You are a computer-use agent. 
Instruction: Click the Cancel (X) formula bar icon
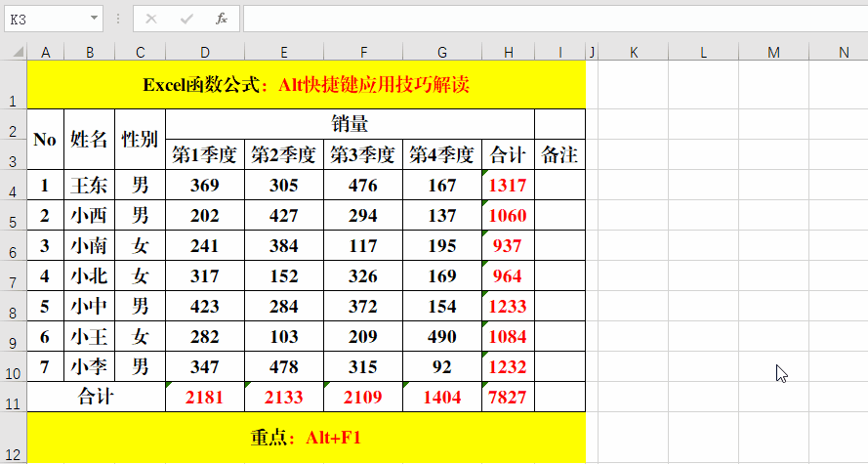click(151, 20)
